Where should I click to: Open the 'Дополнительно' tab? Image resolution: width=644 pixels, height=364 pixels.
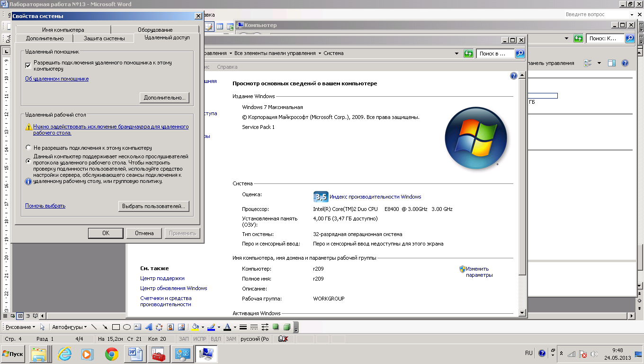coord(45,38)
